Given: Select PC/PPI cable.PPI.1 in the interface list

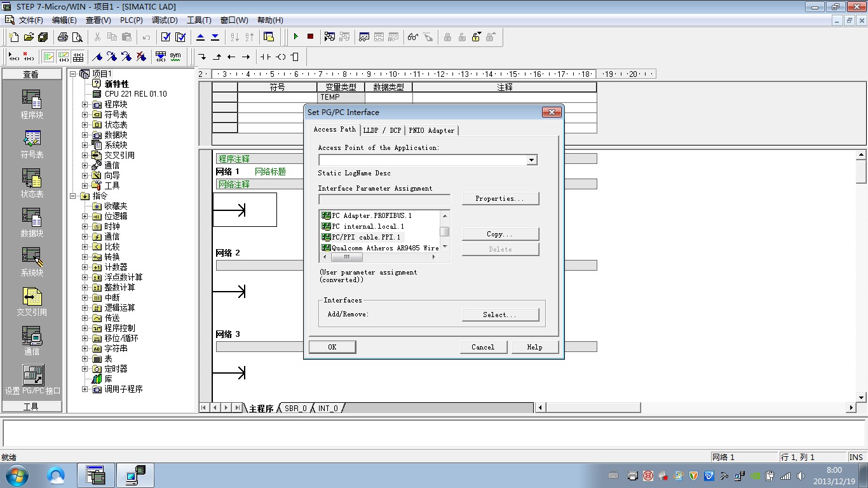Looking at the screenshot, I should [x=362, y=237].
